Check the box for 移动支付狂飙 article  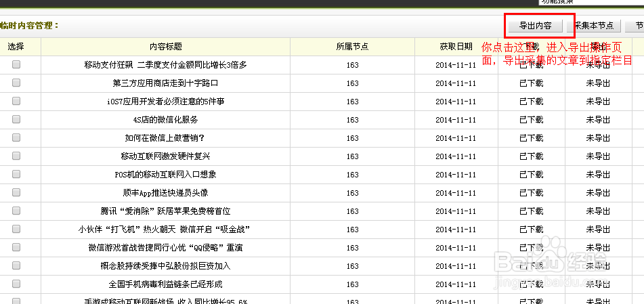coord(16,64)
